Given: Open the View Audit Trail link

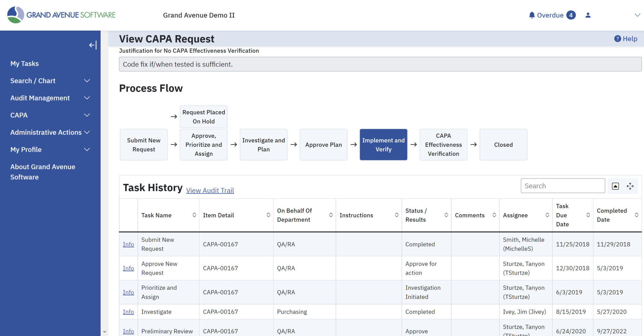Looking at the screenshot, I should tap(210, 190).
